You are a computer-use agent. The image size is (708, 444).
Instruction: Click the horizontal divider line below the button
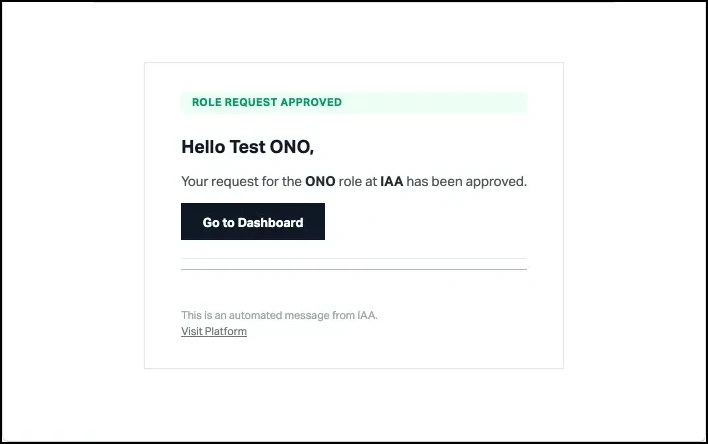(x=354, y=269)
